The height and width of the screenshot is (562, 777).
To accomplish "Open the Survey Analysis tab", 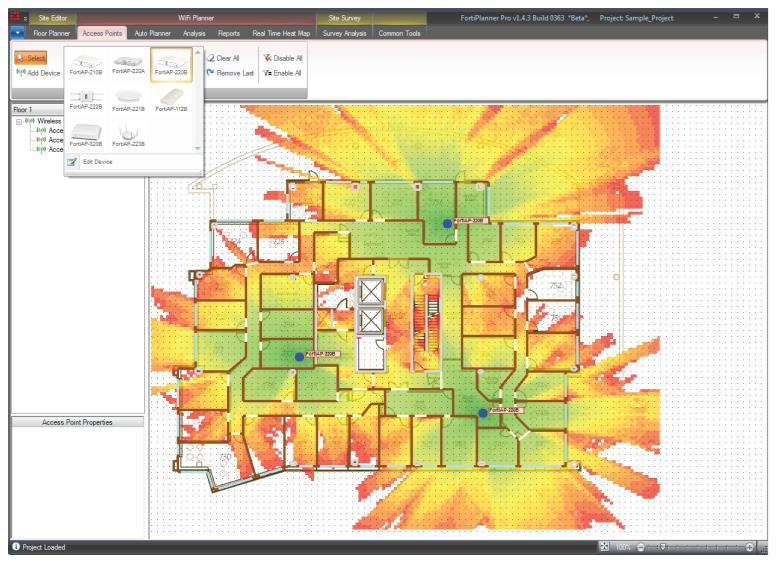I will coord(344,33).
